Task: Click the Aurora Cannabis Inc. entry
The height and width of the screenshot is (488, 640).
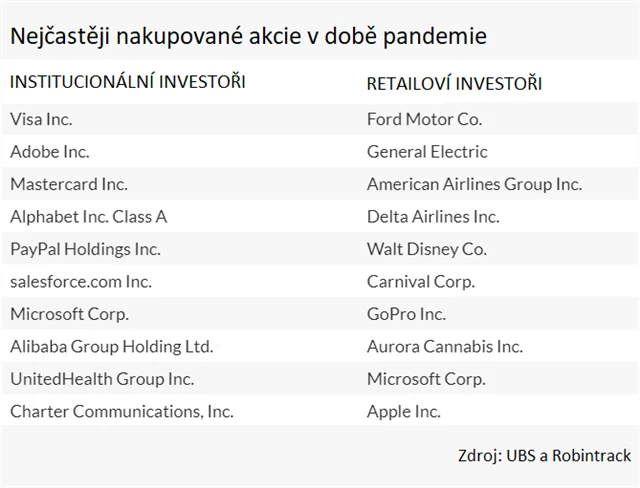Action: pos(444,346)
